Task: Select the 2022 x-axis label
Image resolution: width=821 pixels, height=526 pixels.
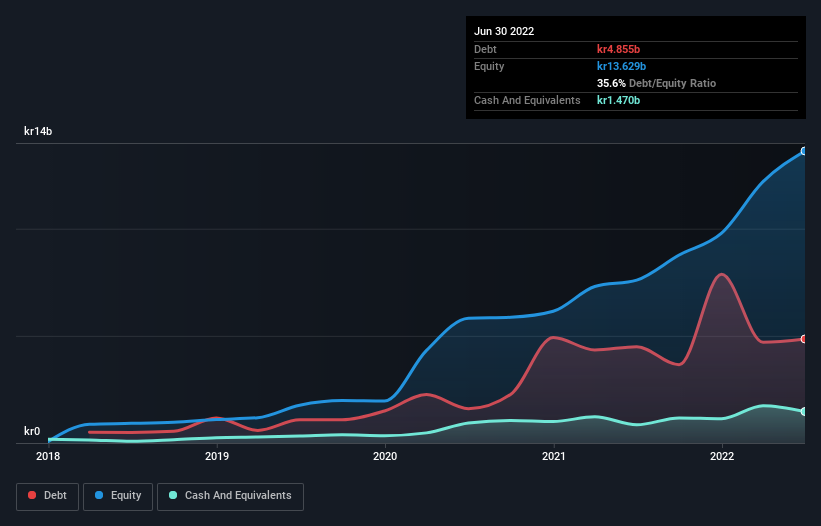Action: tap(722, 456)
